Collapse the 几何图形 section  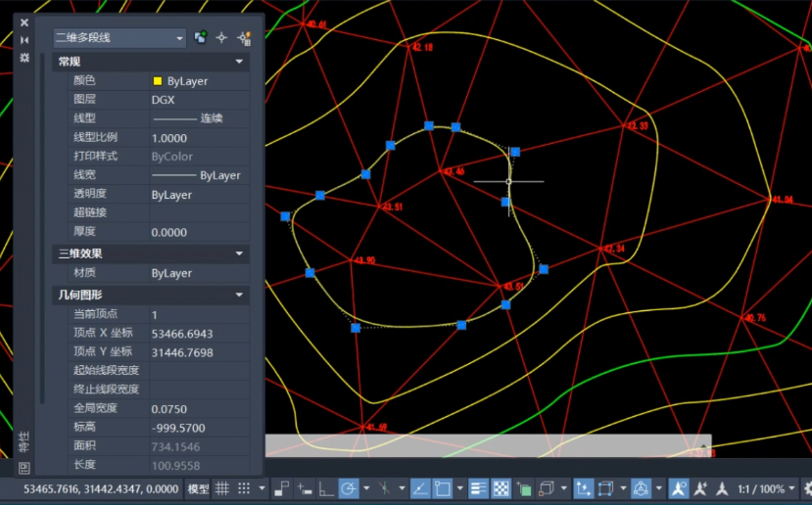(239, 295)
